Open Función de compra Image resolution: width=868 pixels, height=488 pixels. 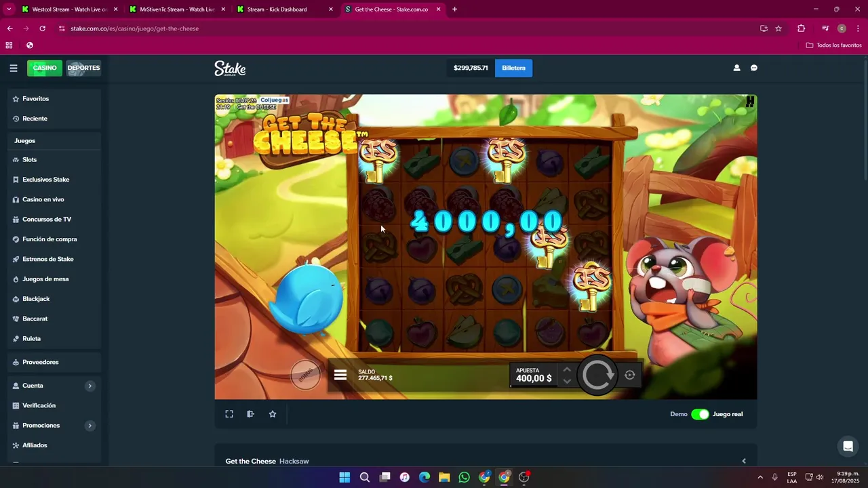coord(54,239)
